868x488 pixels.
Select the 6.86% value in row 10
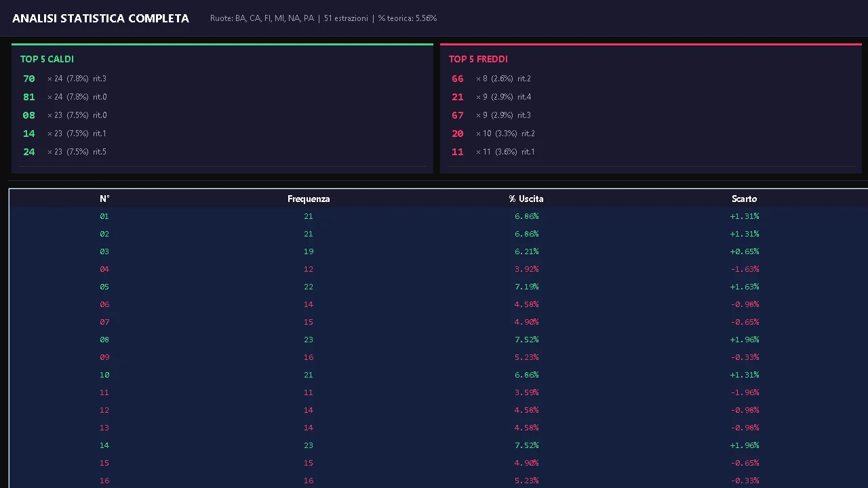click(x=526, y=375)
